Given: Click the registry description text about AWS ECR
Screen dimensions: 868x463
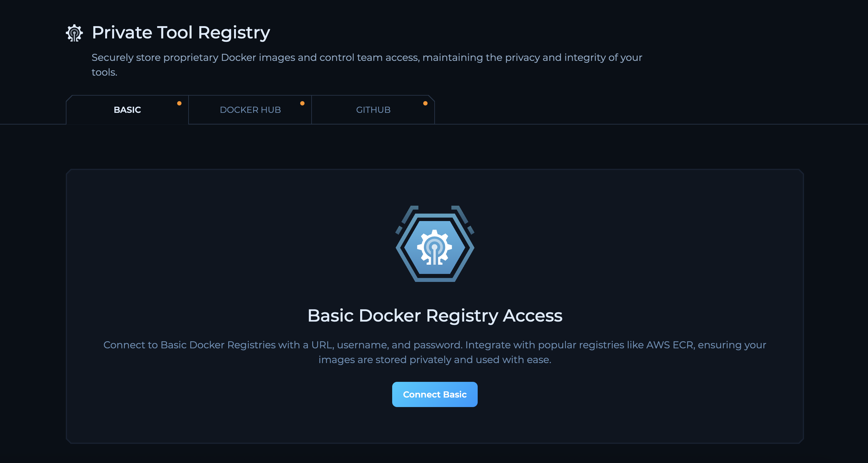Looking at the screenshot, I should coord(435,352).
